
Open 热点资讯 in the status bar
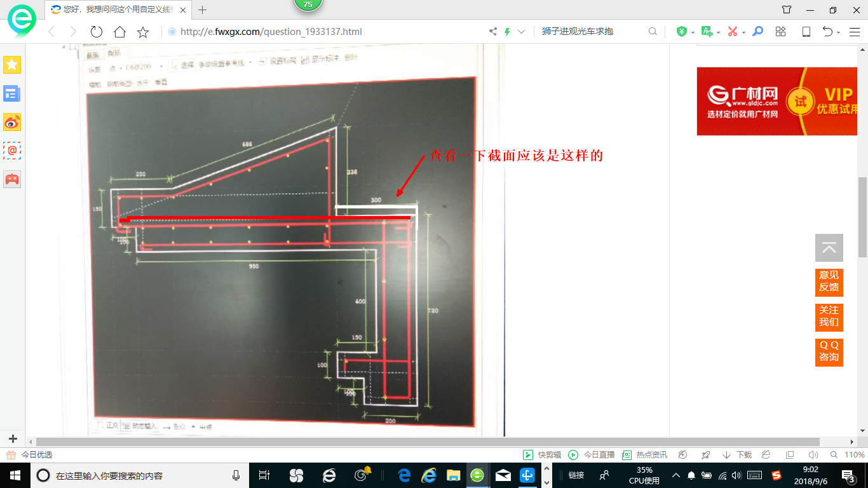(644, 455)
